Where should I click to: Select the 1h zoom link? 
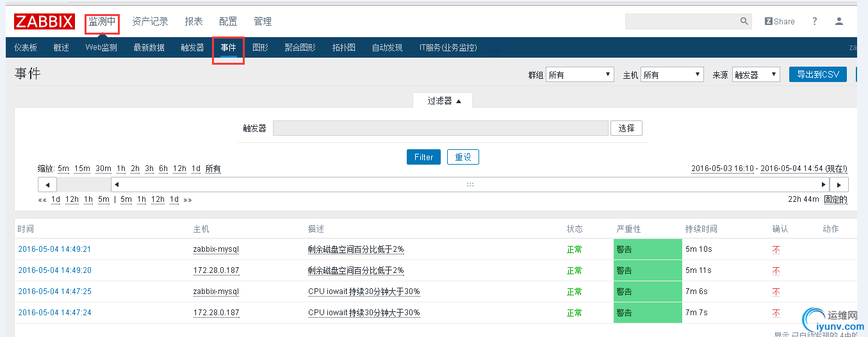click(121, 168)
